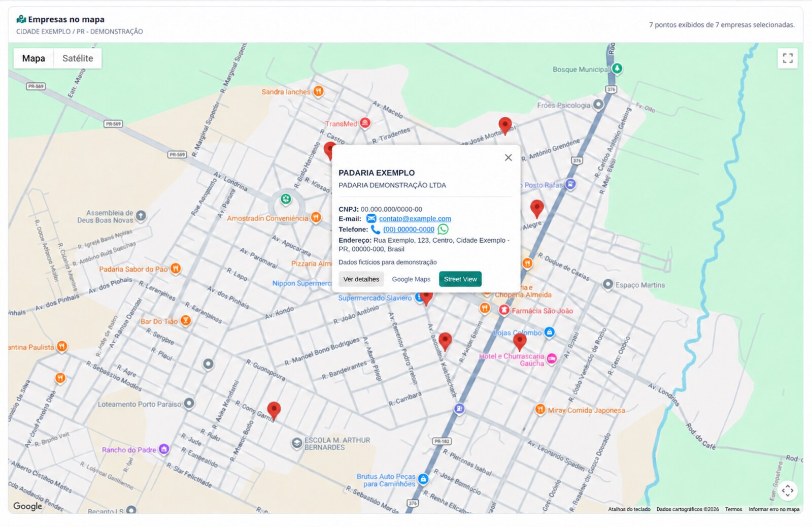Open email link contato@example.com
The image size is (812, 527).
415,219
